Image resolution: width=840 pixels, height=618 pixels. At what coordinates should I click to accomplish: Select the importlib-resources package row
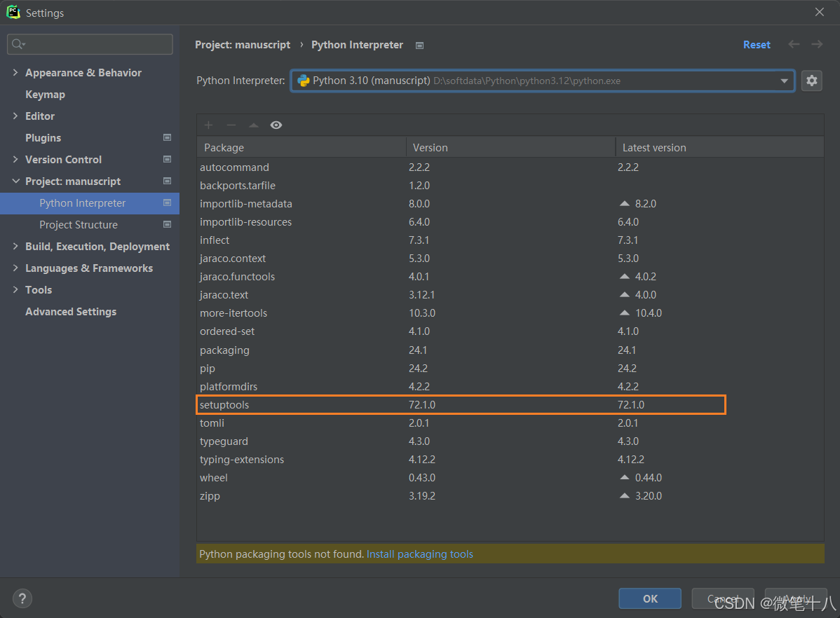click(510, 221)
